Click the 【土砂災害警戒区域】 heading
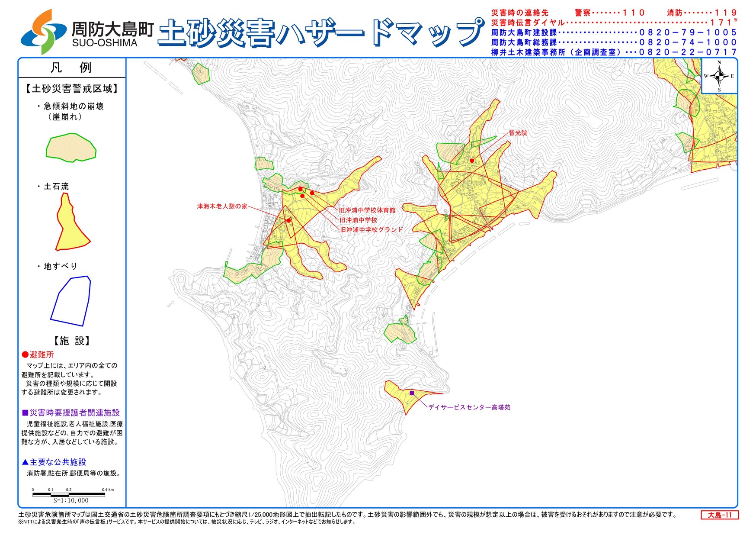The width and height of the screenshot is (756, 535). (x=72, y=89)
